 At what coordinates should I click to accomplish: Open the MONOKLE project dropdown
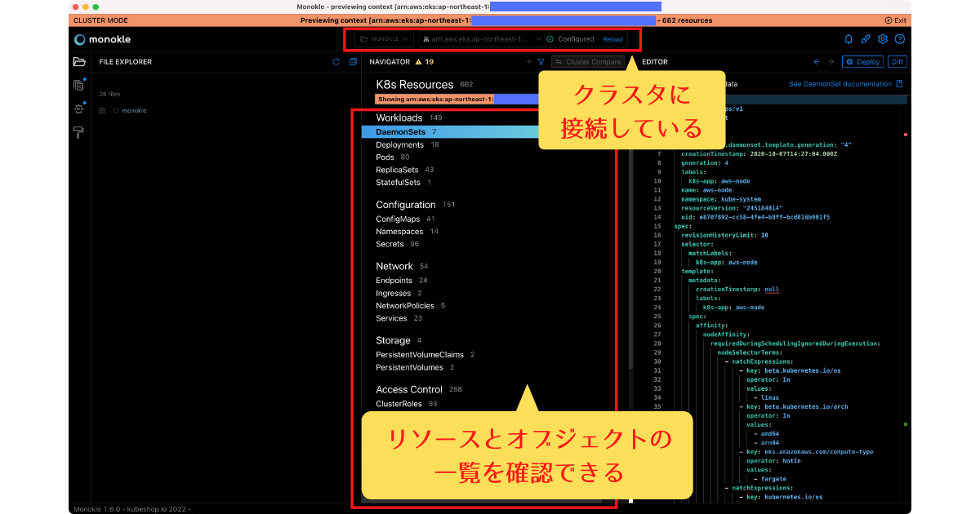click(384, 39)
